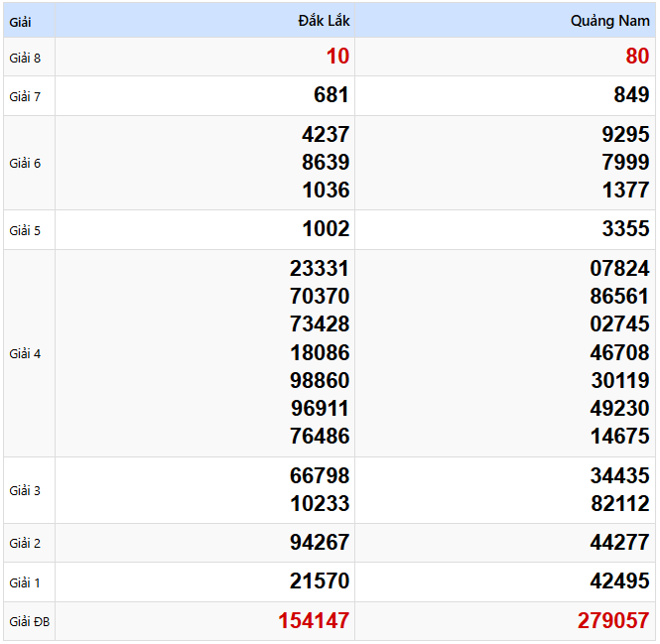Click the Giải 2 result 44277
Image resolution: width=660 pixels, height=644 pixels.
coord(619,543)
